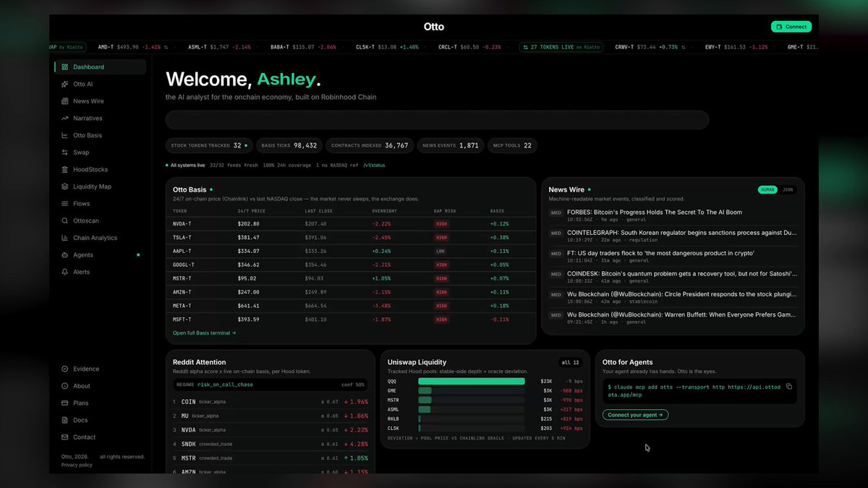Open Alerts using the bell icon
The width and height of the screenshot is (868, 488).
click(x=65, y=272)
